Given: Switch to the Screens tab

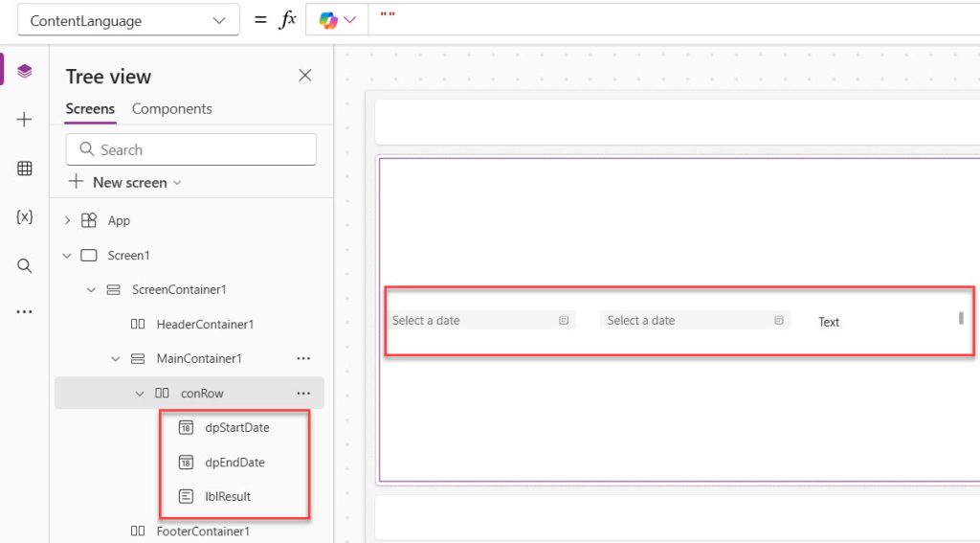Looking at the screenshot, I should (90, 109).
